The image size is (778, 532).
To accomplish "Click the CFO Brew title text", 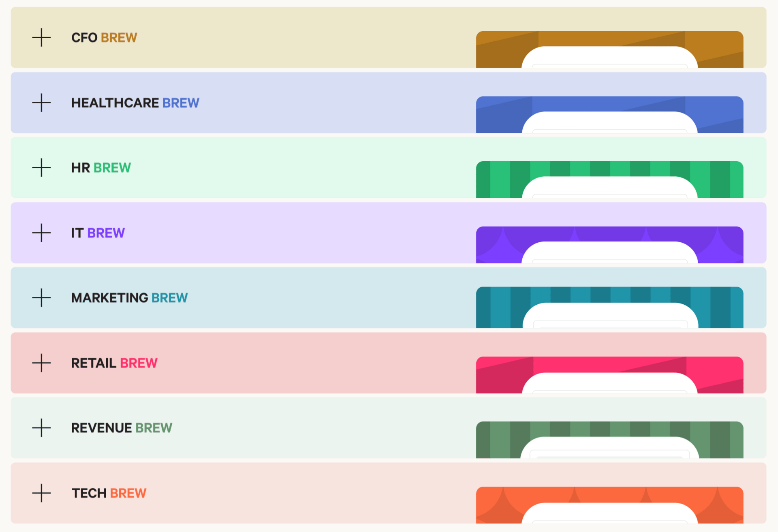I will (104, 38).
